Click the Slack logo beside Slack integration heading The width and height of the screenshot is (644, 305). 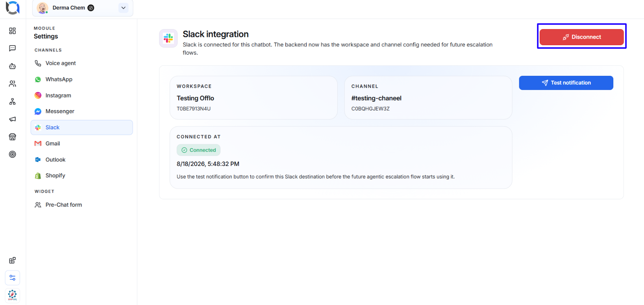(168, 38)
